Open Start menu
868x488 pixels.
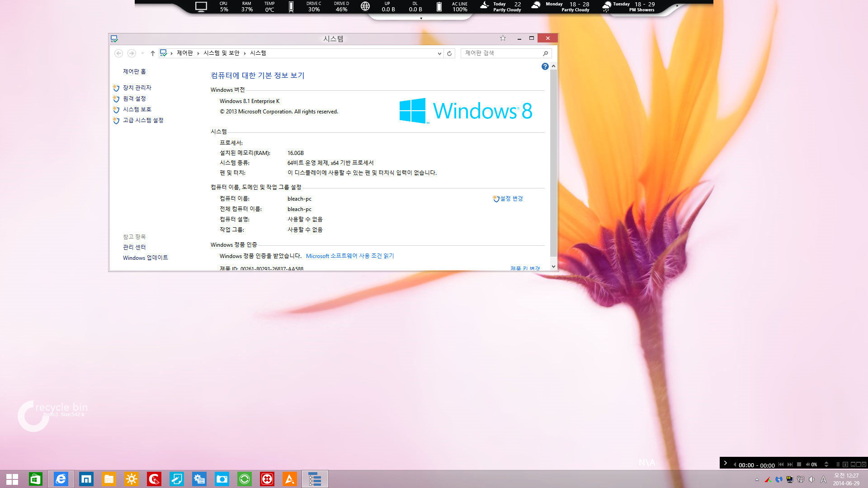tap(12, 479)
